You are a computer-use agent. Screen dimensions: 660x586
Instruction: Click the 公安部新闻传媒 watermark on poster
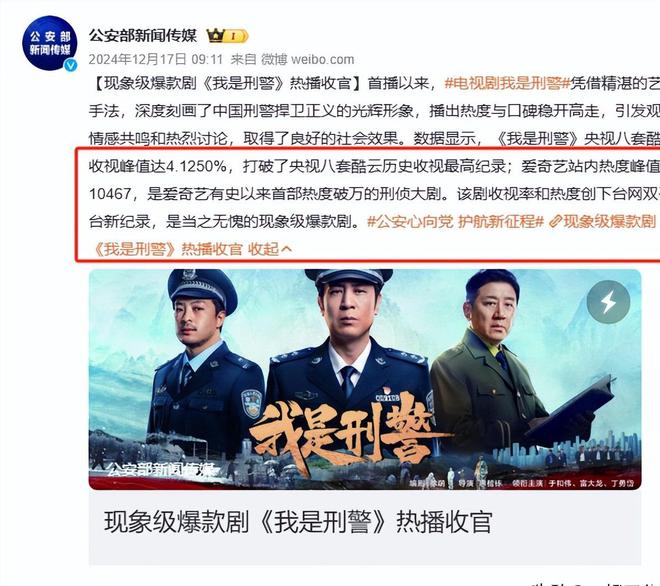tap(161, 470)
